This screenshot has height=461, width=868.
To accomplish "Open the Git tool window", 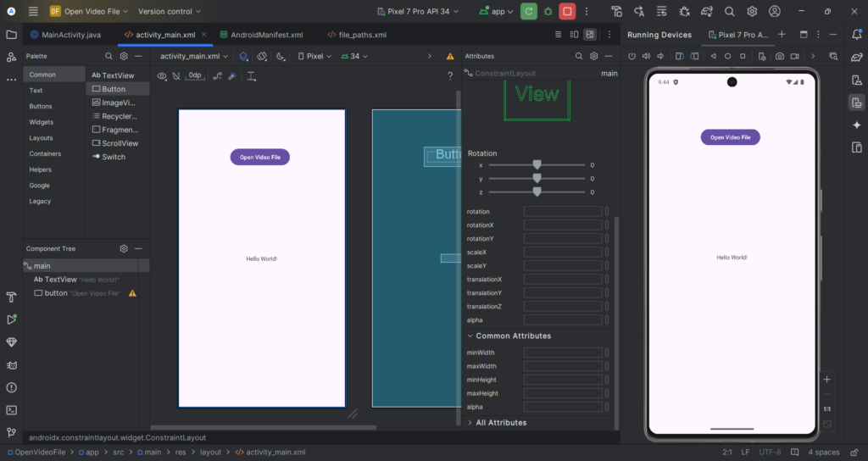I will click(x=11, y=432).
